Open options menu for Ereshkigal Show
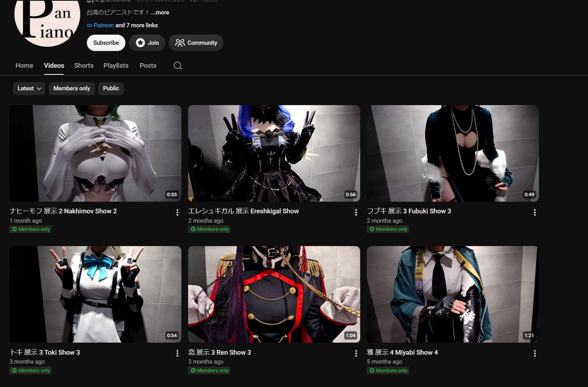588x387 pixels. click(356, 212)
